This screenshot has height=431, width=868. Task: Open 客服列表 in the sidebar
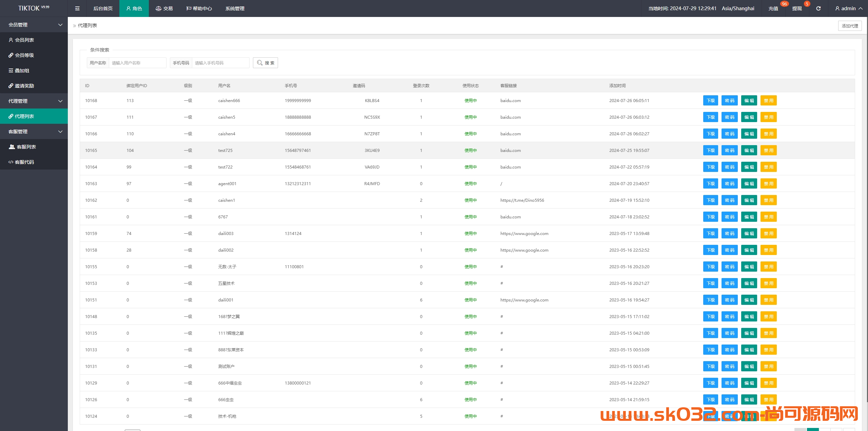pyautogui.click(x=34, y=147)
